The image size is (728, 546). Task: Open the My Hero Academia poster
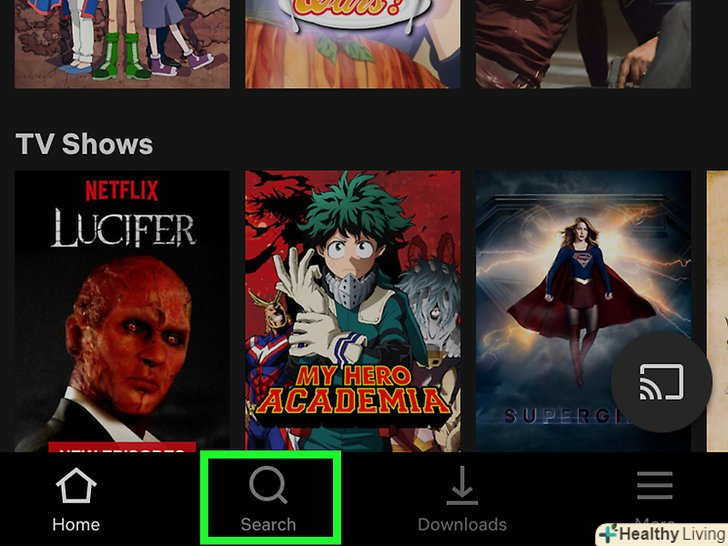(x=353, y=311)
